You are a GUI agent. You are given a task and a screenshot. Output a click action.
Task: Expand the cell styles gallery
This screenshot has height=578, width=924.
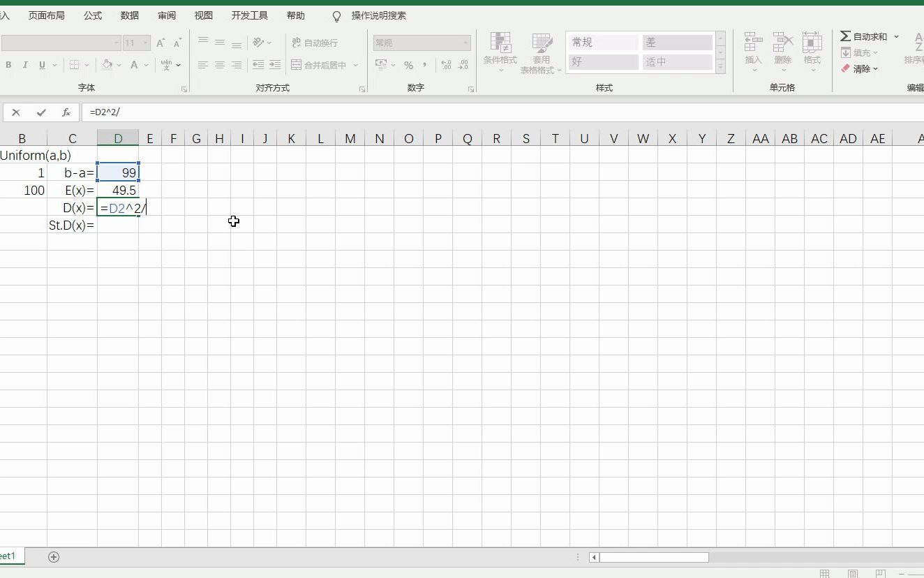tap(720, 67)
